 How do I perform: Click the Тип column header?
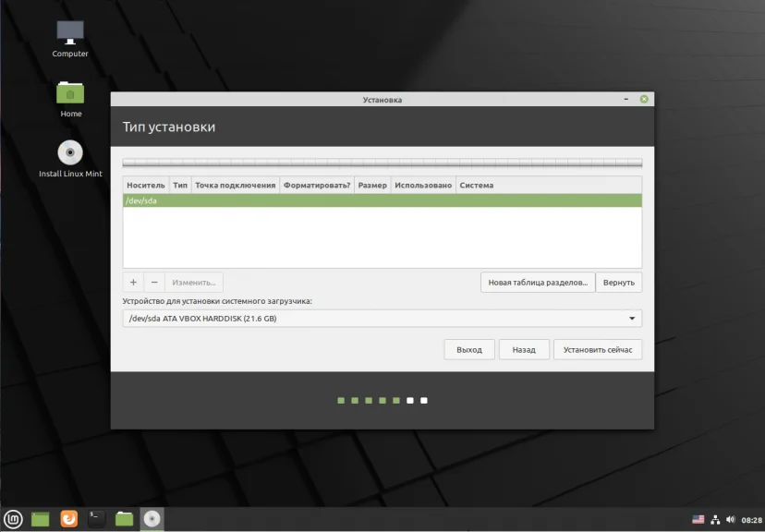[x=180, y=186]
